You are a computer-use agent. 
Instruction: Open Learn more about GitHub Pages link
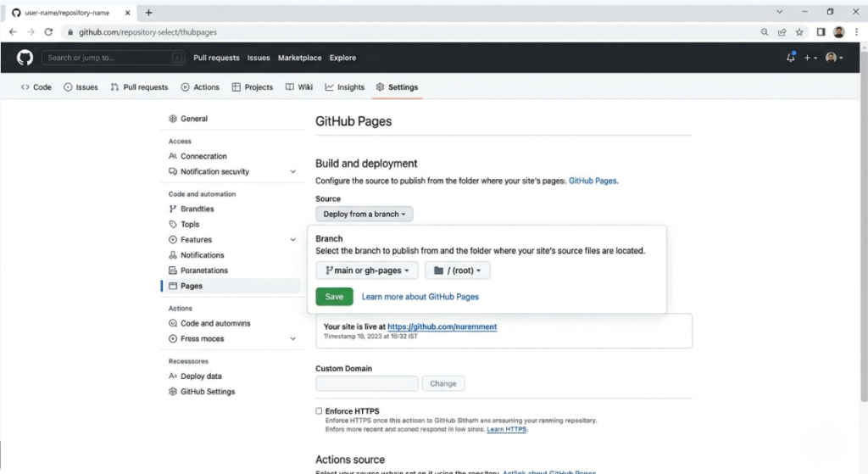420,297
